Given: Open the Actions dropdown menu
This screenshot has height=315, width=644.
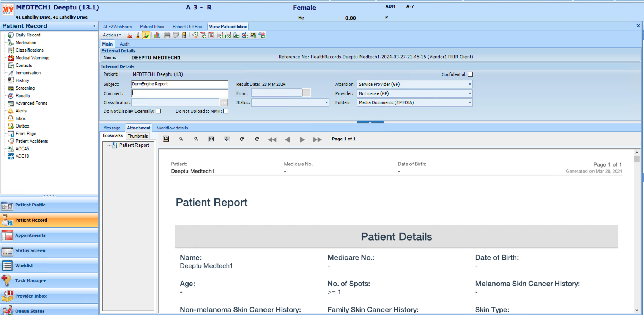Looking at the screenshot, I should [x=112, y=35].
